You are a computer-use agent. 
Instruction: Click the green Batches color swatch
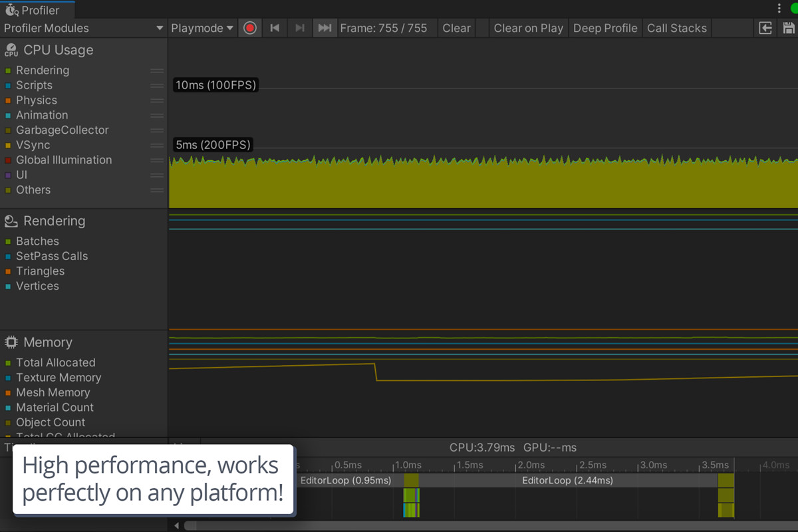8,241
